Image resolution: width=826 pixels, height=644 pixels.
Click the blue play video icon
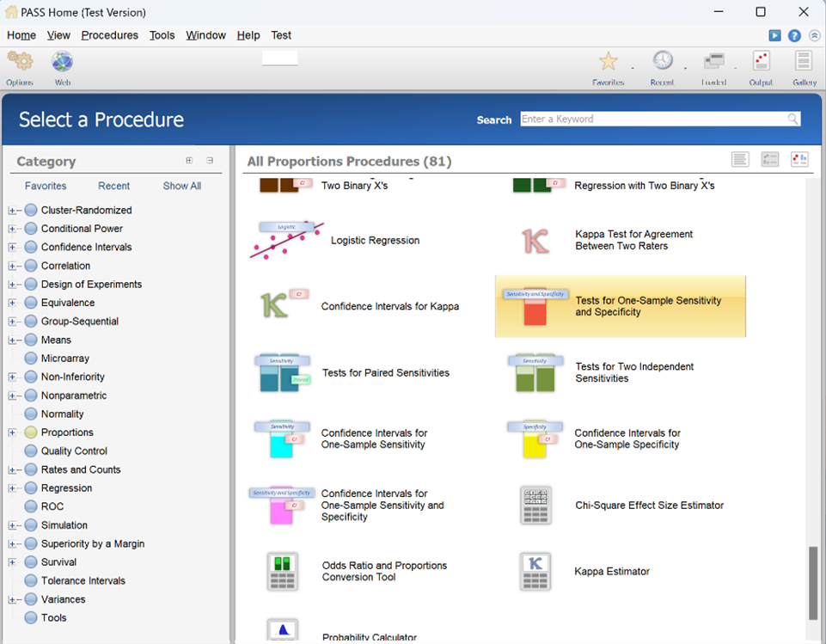(774, 35)
